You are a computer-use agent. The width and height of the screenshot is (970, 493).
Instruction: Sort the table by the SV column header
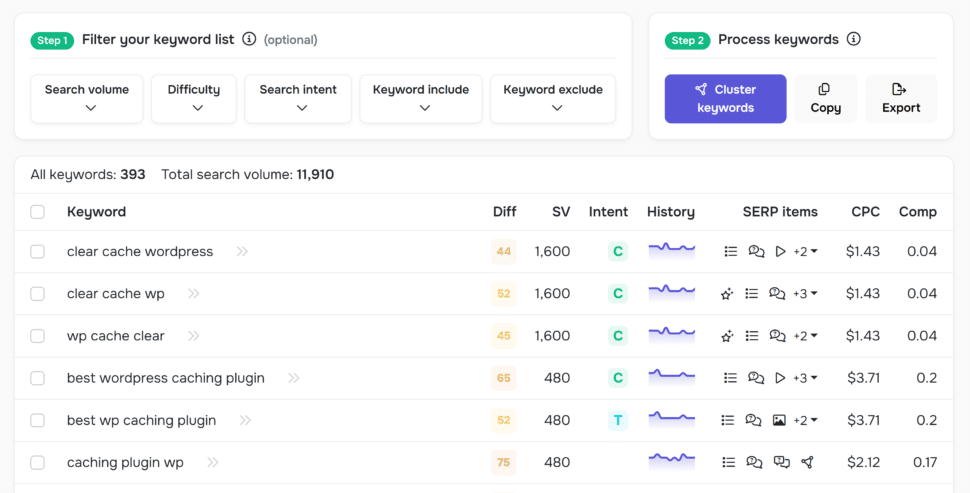click(561, 212)
